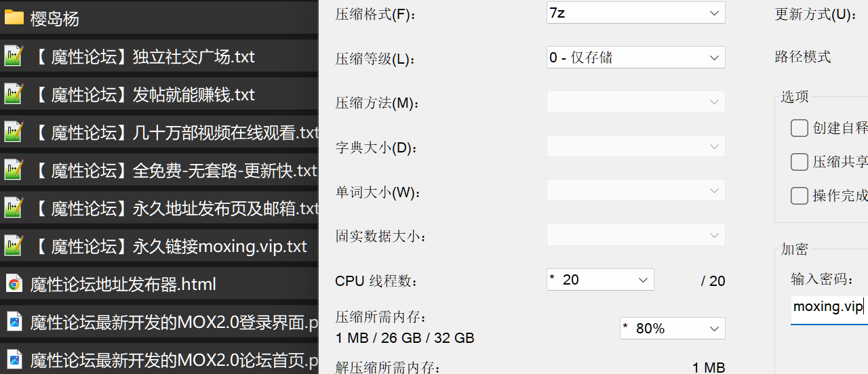Open the 压缩格式 7z dropdown
Viewport: 868px width, 374px height.
635,13
